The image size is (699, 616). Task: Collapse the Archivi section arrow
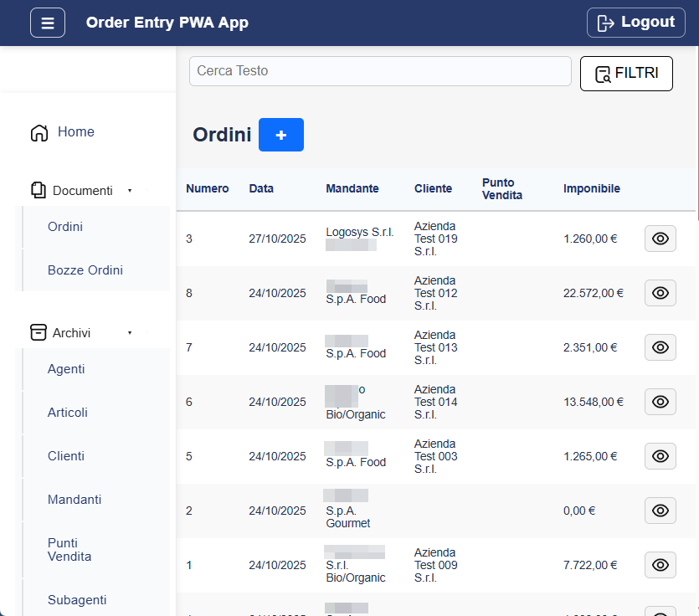pos(130,332)
